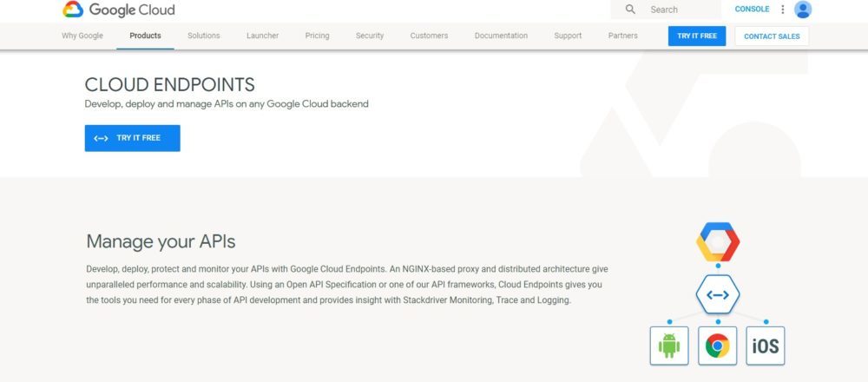
Task: Open the Console link
Action: tap(752, 10)
